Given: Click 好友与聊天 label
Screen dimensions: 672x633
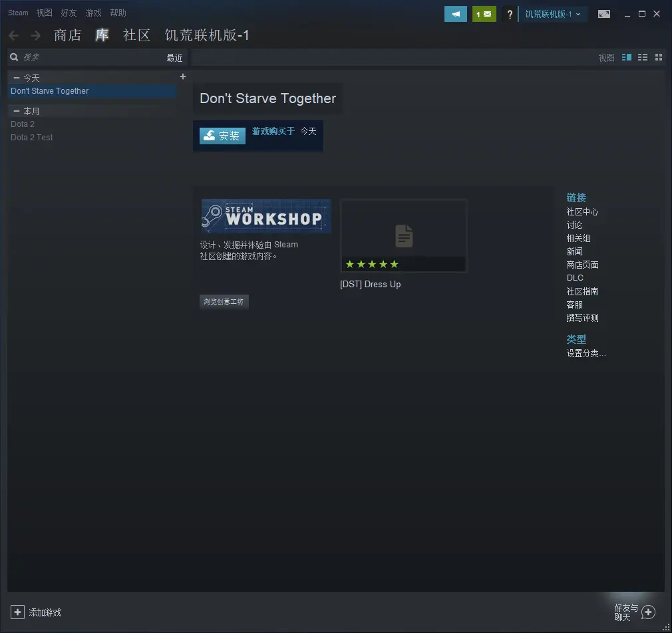Looking at the screenshot, I should tap(626, 612).
